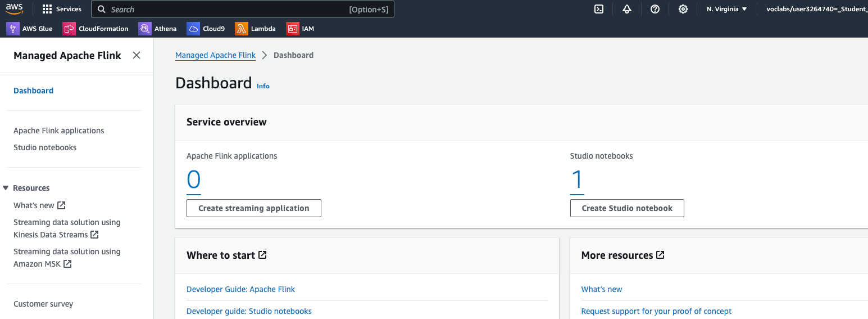Click Create streaming application button
The image size is (868, 319).
[254, 208]
